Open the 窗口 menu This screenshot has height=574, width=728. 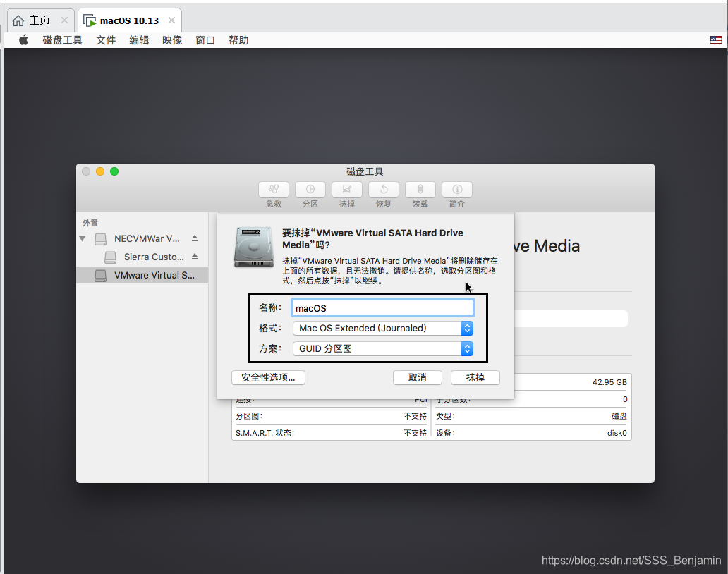(205, 40)
